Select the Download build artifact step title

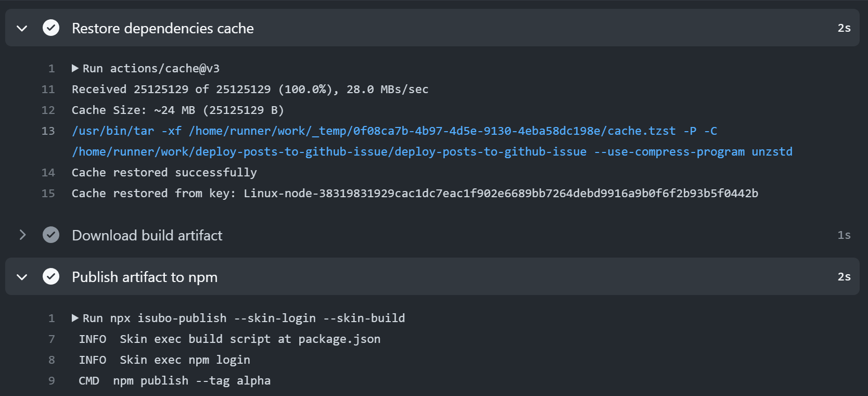tap(147, 235)
